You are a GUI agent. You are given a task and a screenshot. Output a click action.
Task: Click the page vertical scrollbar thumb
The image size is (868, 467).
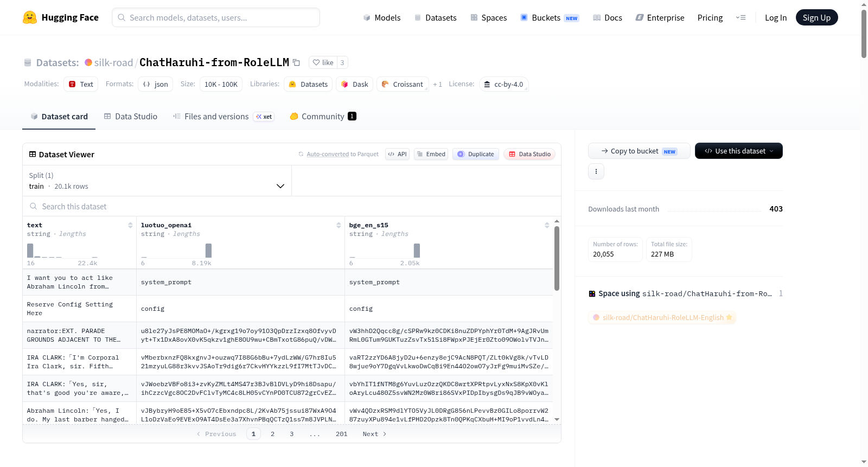(864, 34)
